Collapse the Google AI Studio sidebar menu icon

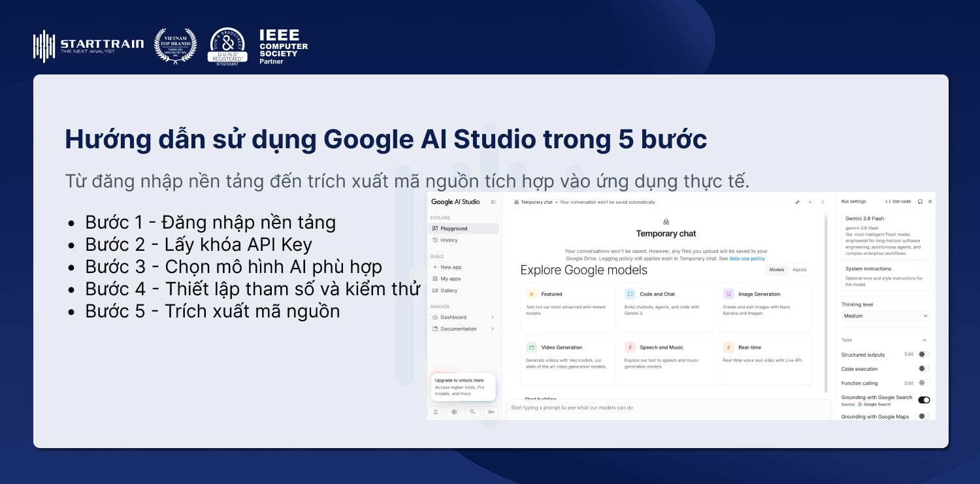point(493,202)
